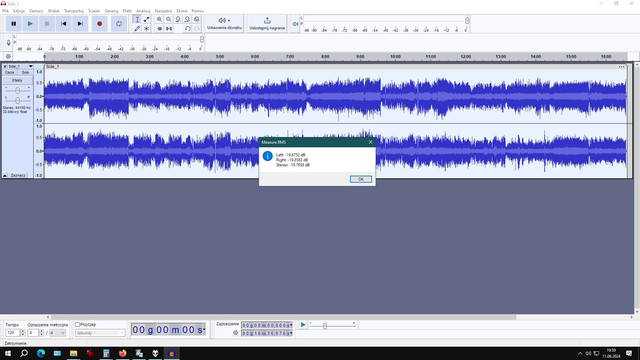Click OK in the Measure RMS dialog
640x360 pixels.
tap(361, 179)
